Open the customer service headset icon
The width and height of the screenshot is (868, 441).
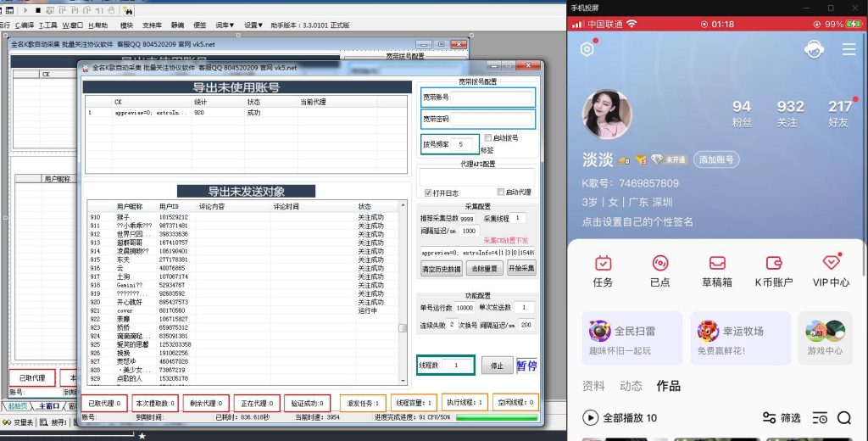(x=814, y=49)
